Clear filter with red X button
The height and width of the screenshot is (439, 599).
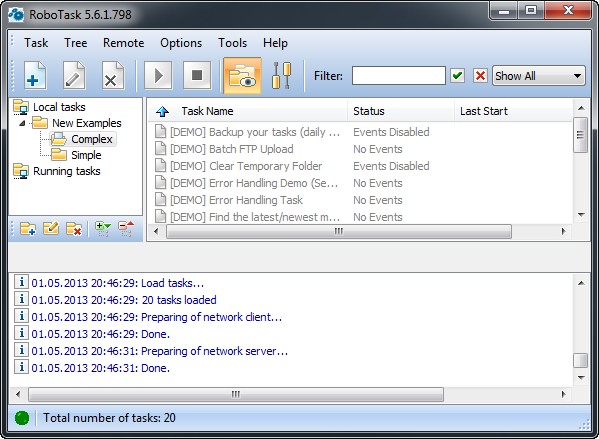(480, 76)
